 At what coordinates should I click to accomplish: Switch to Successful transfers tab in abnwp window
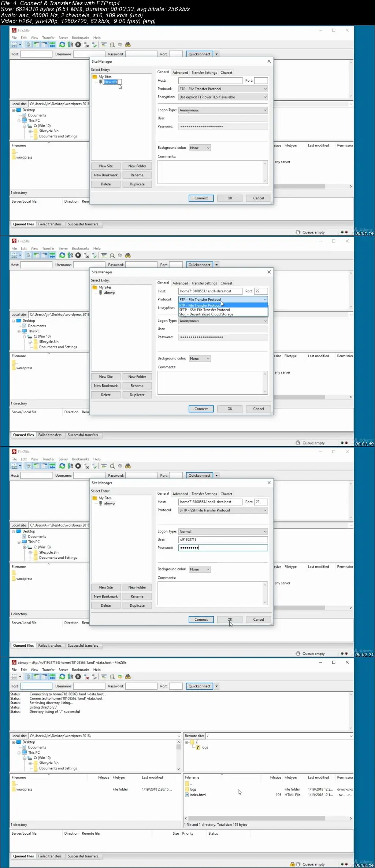click(x=83, y=856)
